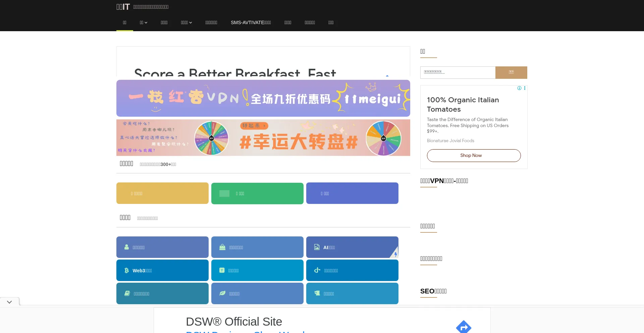Click the book icon tile
Image resolution: width=644 pixels, height=333 pixels.
pos(162,293)
